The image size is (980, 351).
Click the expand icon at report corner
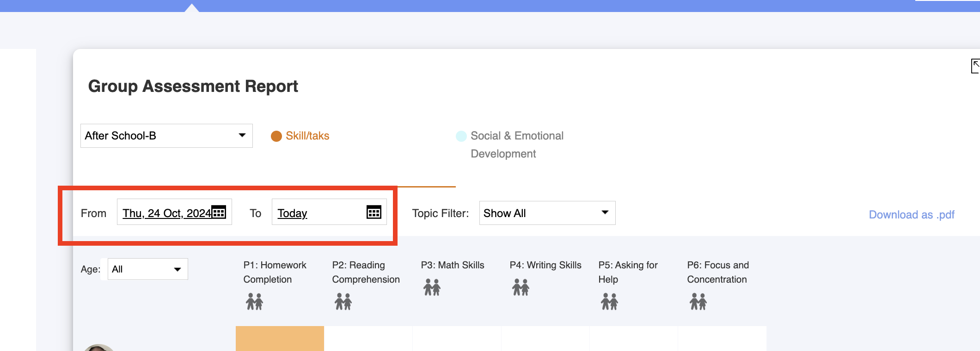975,66
